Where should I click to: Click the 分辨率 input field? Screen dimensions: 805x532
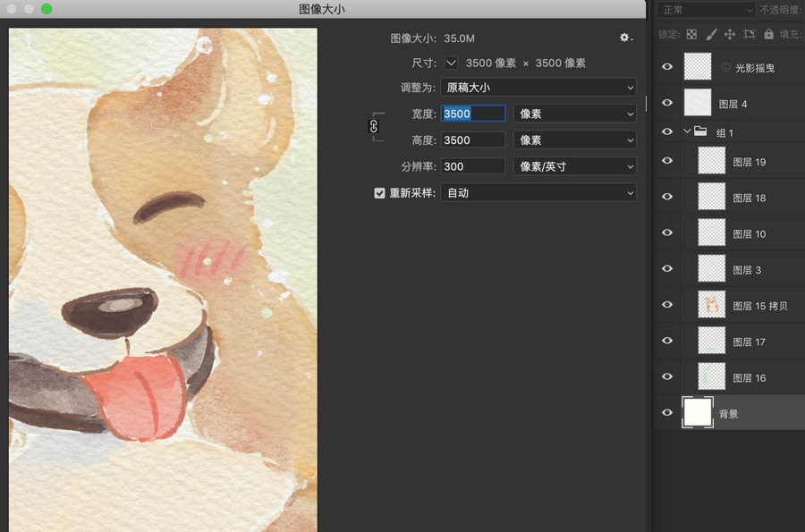(x=473, y=166)
